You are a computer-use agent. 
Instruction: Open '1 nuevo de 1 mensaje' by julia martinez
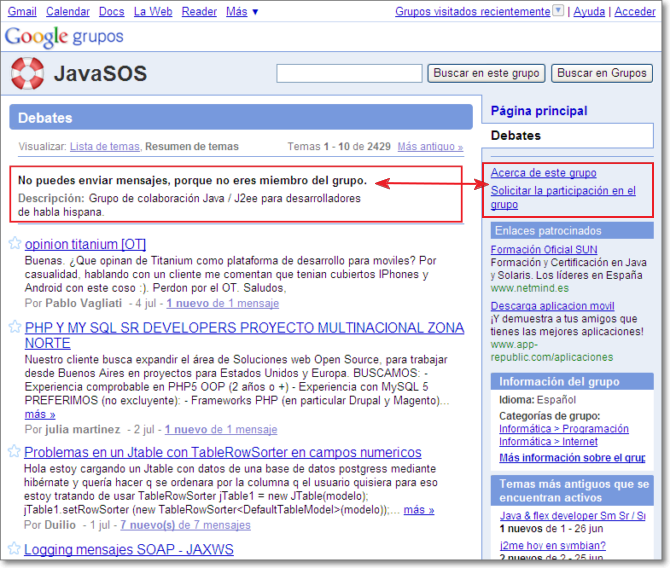[221, 430]
